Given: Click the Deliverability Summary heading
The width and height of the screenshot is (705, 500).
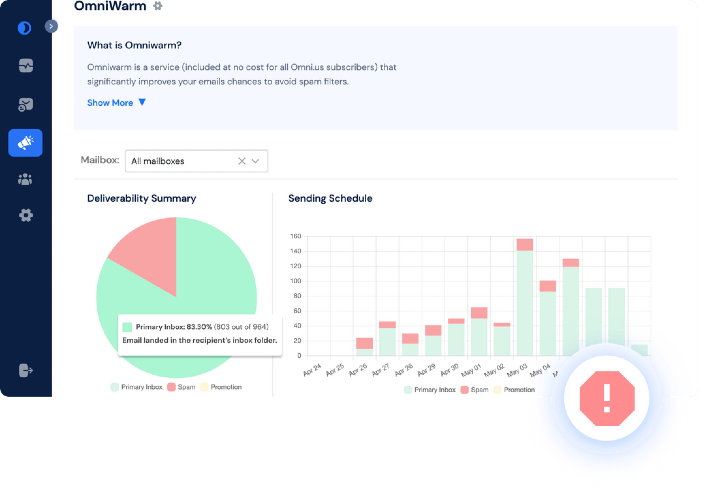Looking at the screenshot, I should tap(142, 199).
